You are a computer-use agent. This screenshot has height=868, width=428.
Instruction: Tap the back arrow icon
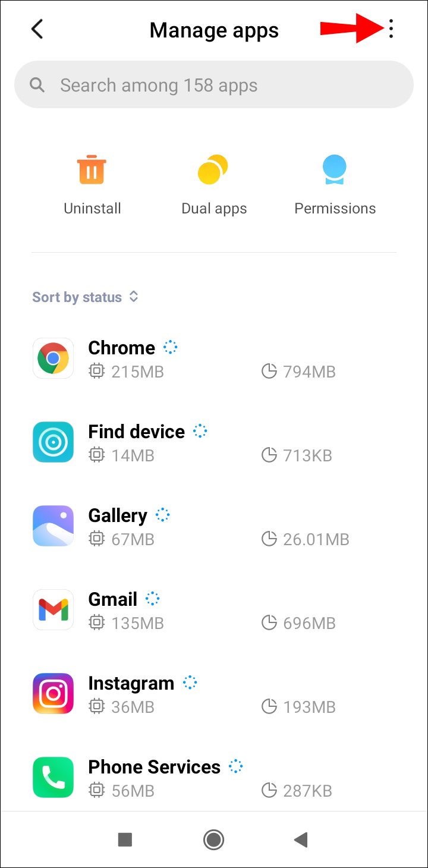coord(37,29)
